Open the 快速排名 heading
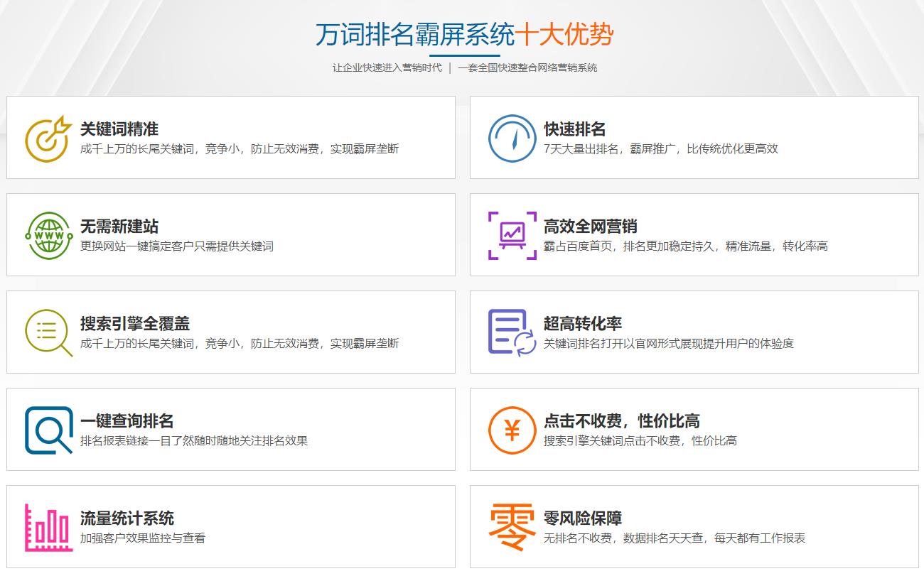This screenshot has height=576, width=924. click(574, 129)
